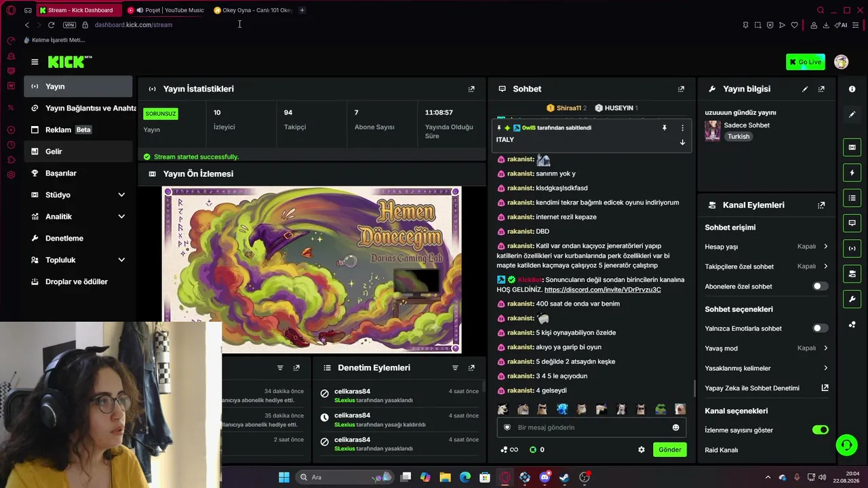The width and height of the screenshot is (868, 488).
Task: Edit stream info with the pencil icon
Action: click(805, 89)
